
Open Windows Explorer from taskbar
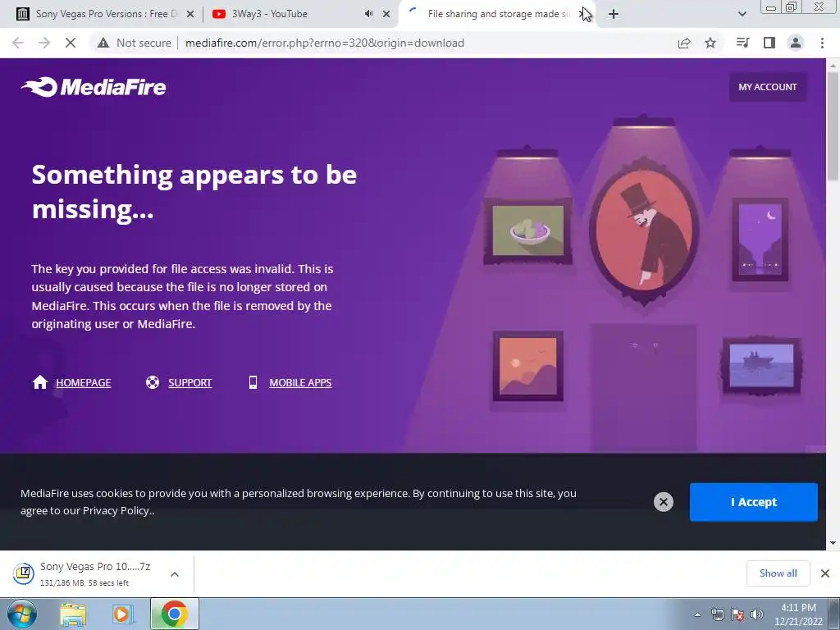tap(73, 614)
